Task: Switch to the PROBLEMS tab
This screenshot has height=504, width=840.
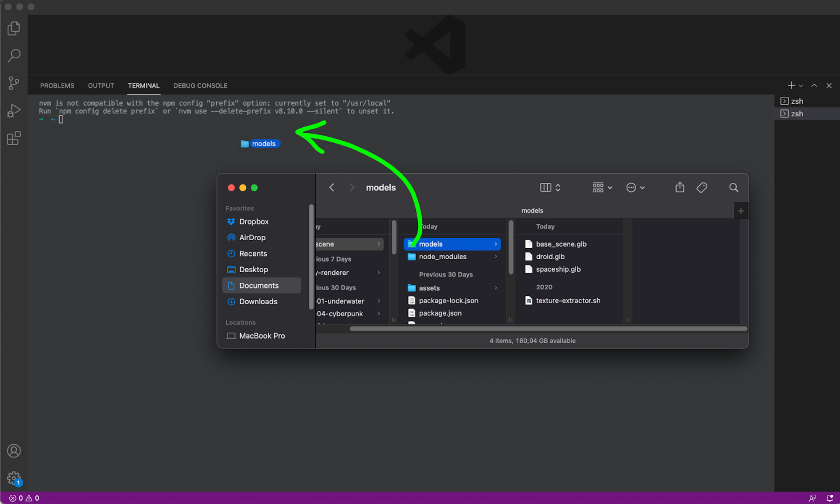Action: click(x=57, y=85)
